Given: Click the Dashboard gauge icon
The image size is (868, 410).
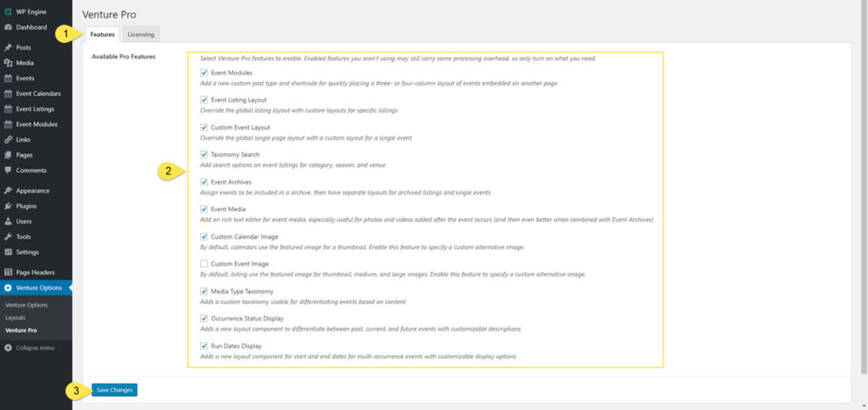Looking at the screenshot, I should tap(8, 27).
